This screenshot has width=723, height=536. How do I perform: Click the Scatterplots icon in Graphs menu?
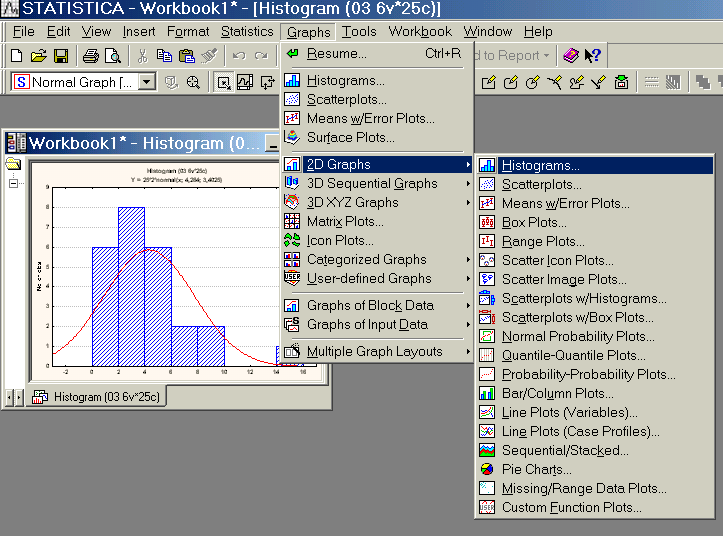(x=292, y=99)
